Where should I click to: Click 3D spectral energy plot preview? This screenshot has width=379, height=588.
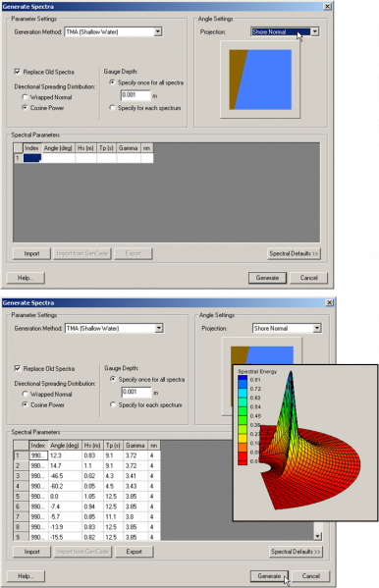tap(305, 443)
